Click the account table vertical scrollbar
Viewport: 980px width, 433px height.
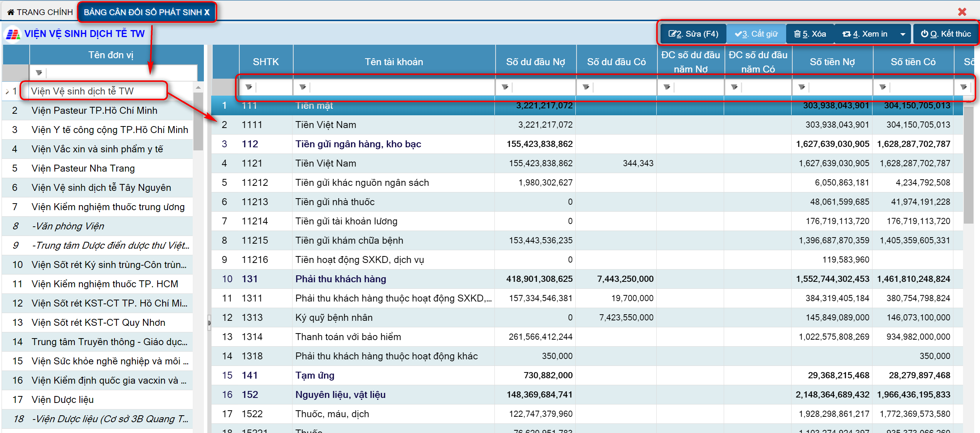[968, 166]
